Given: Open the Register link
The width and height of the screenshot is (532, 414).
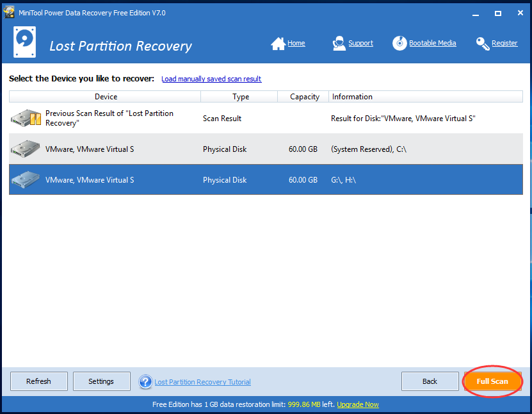Looking at the screenshot, I should [x=504, y=43].
